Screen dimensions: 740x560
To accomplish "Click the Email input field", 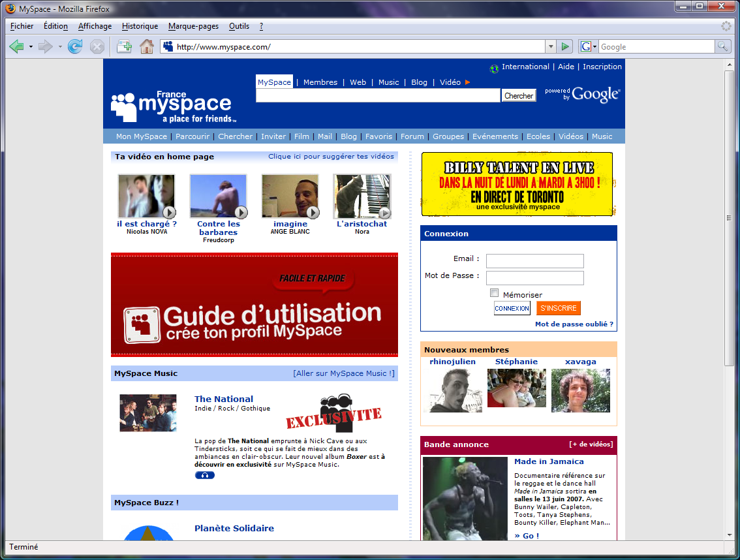I will [534, 261].
